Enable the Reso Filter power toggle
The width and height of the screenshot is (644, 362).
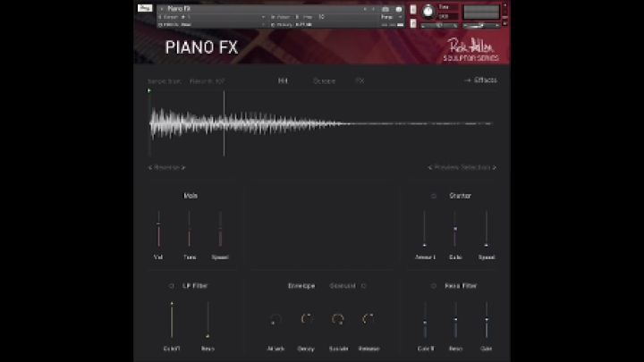433,286
